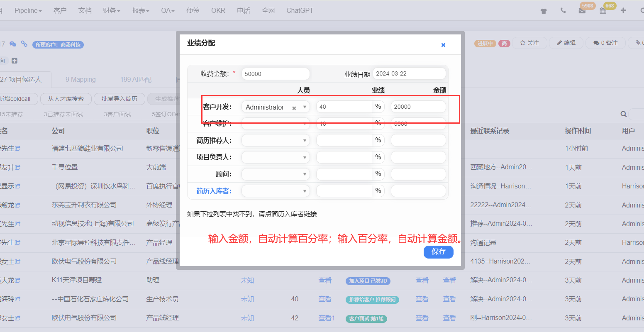Viewport: 644px width, 332px height.
Task: Open the 简历入库者 person dropdown
Action: pyautogui.click(x=276, y=191)
